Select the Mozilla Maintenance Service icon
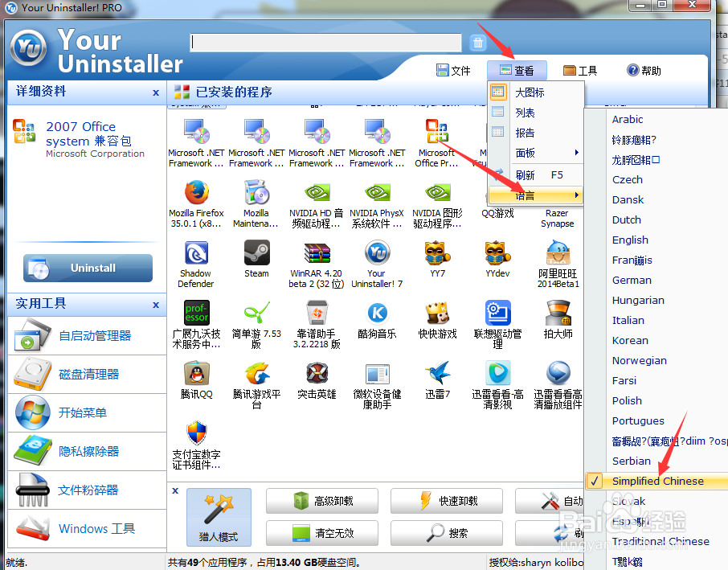Screen dimensions: 728x570 tap(257, 192)
